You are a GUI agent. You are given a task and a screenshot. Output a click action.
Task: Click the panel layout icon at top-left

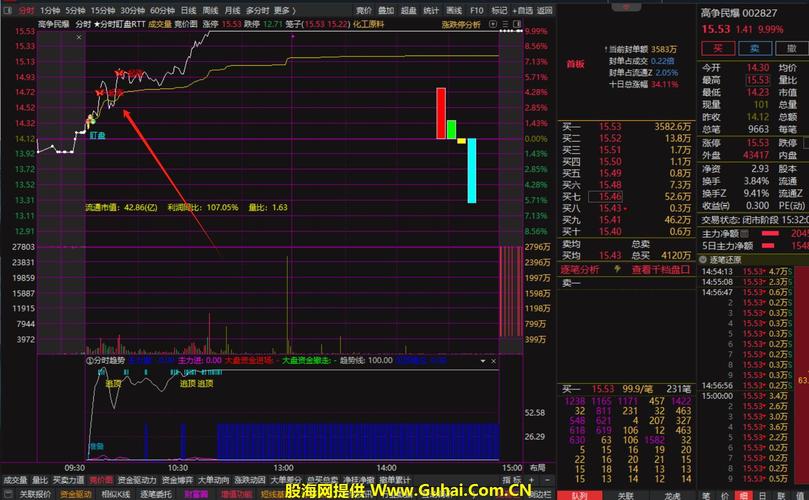(x=8, y=10)
